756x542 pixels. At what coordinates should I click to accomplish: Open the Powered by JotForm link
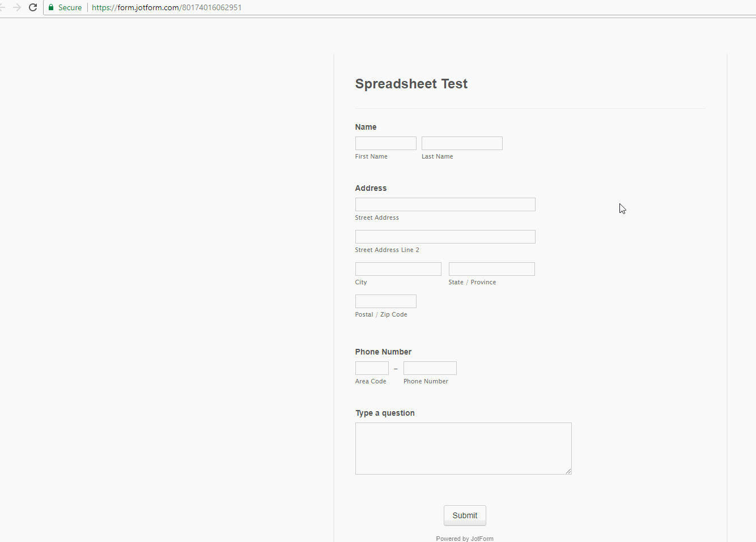tap(465, 539)
